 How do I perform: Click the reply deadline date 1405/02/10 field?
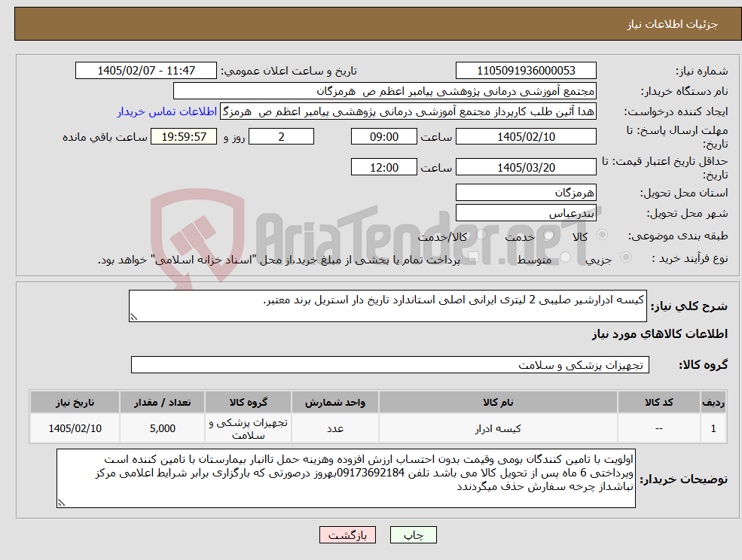526,137
